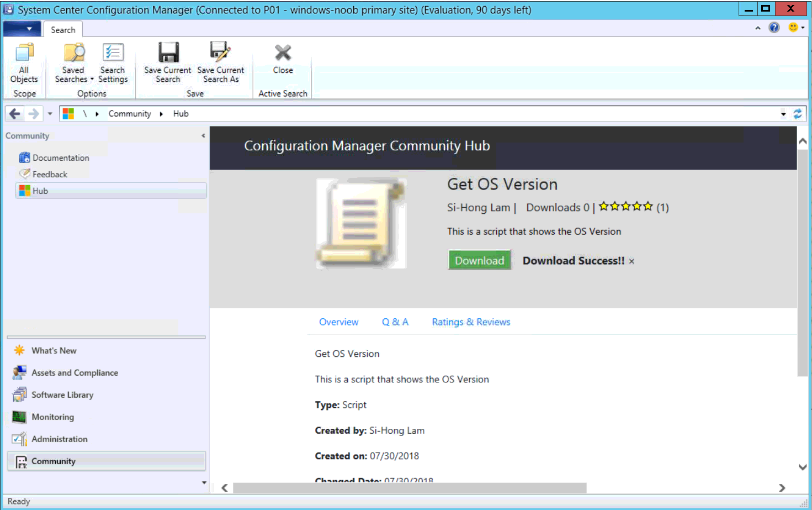Click 'Created on: 07/30/2018' text

tap(367, 456)
